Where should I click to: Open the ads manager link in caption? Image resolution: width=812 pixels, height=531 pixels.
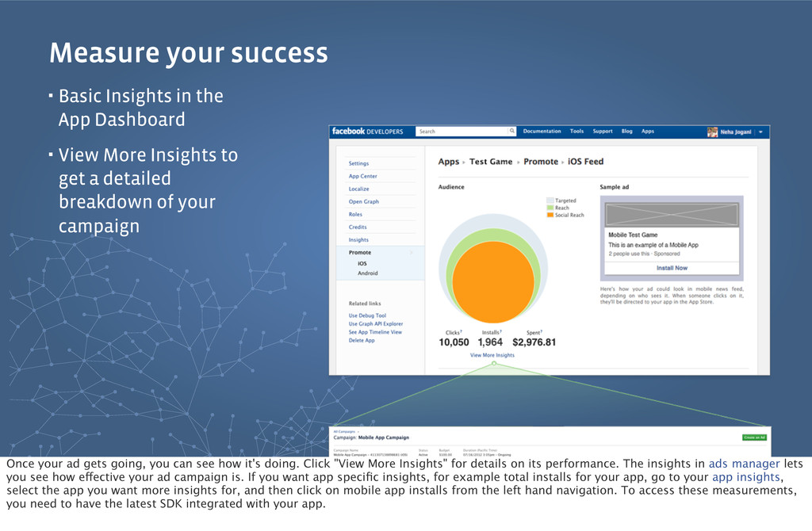coord(744,464)
